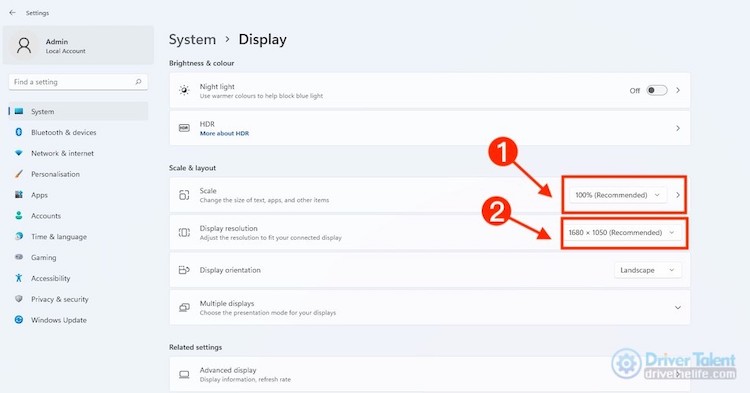Image resolution: width=750 pixels, height=393 pixels.
Task: Click the Advanced display monitor icon
Action: tap(184, 374)
